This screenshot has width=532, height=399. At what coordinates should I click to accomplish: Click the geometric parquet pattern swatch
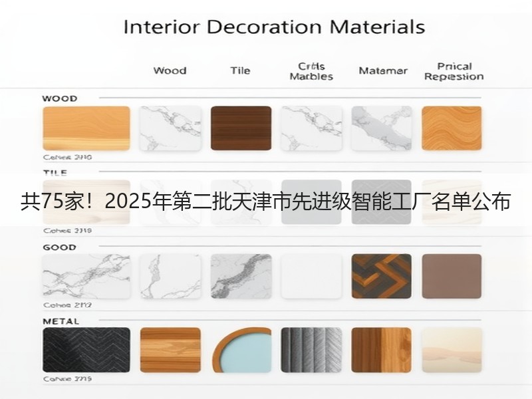382,276
